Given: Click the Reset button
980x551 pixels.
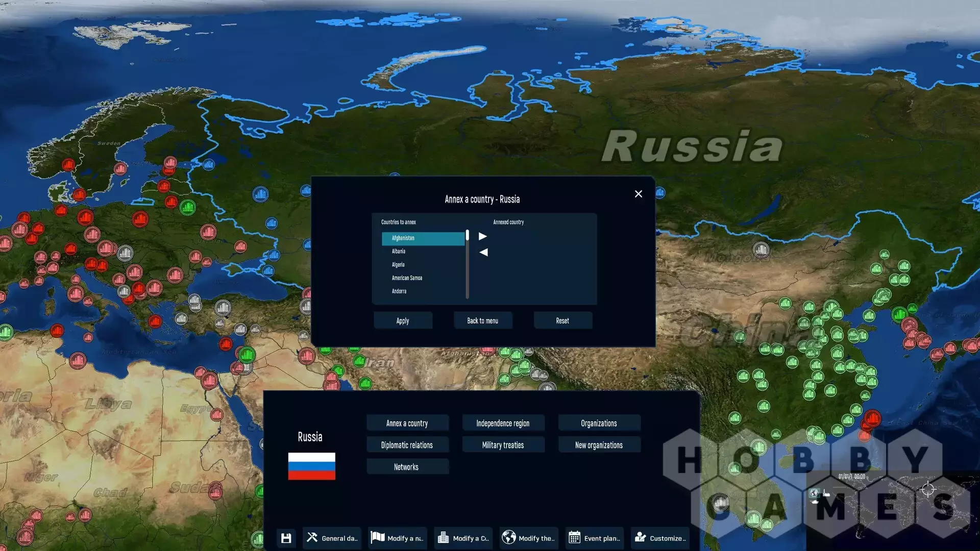Looking at the screenshot, I should click(x=562, y=320).
